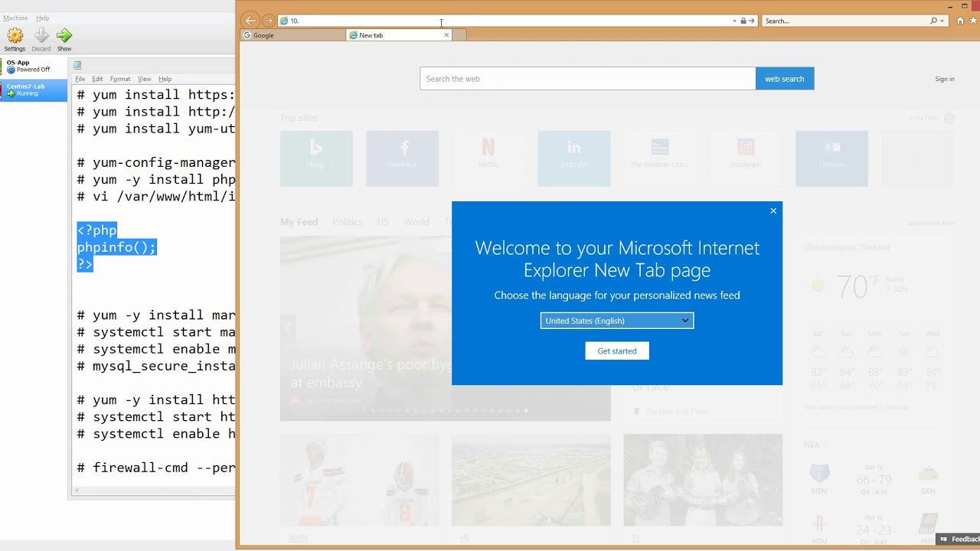Open the Notepad Help menu
The width and height of the screenshot is (980, 551).
coord(165,79)
